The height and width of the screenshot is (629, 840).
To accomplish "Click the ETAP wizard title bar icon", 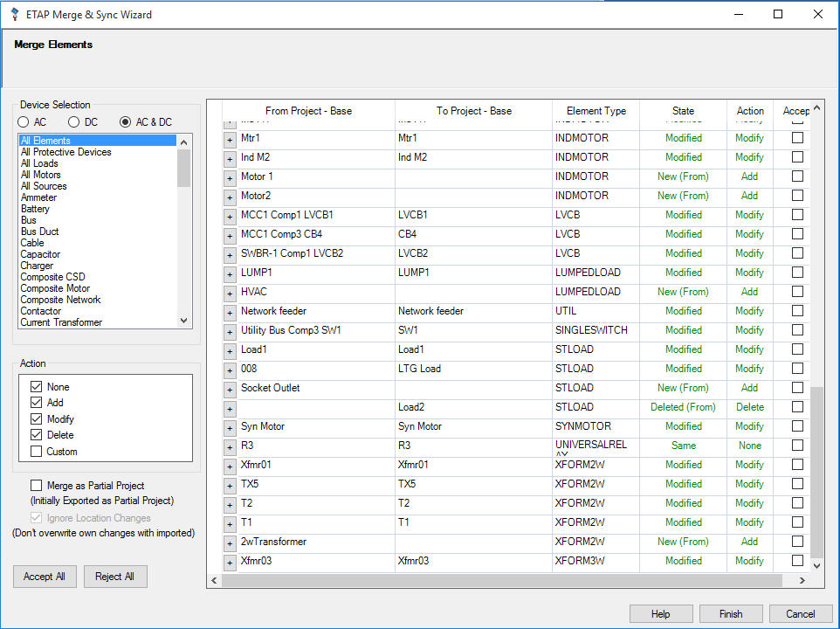I will (15, 14).
